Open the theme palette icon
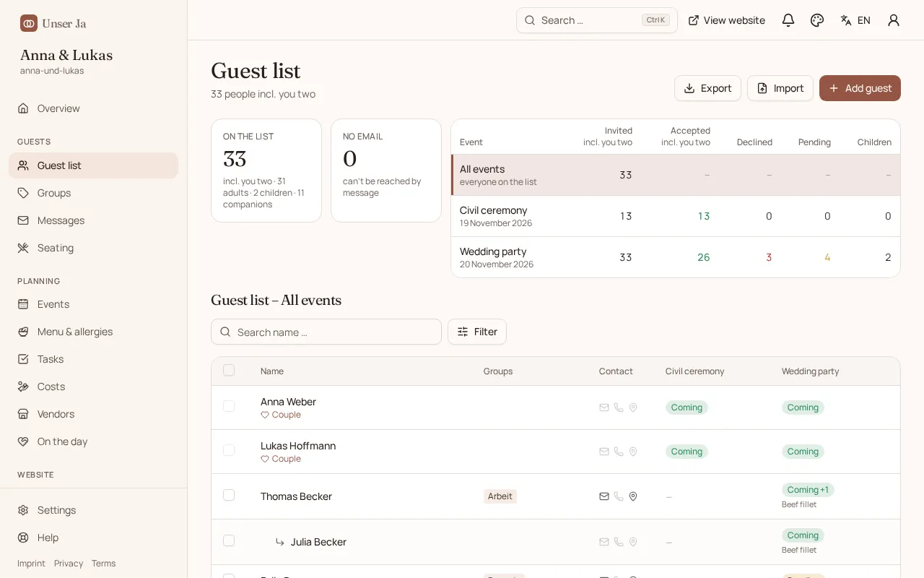The image size is (924, 578). tap(817, 20)
